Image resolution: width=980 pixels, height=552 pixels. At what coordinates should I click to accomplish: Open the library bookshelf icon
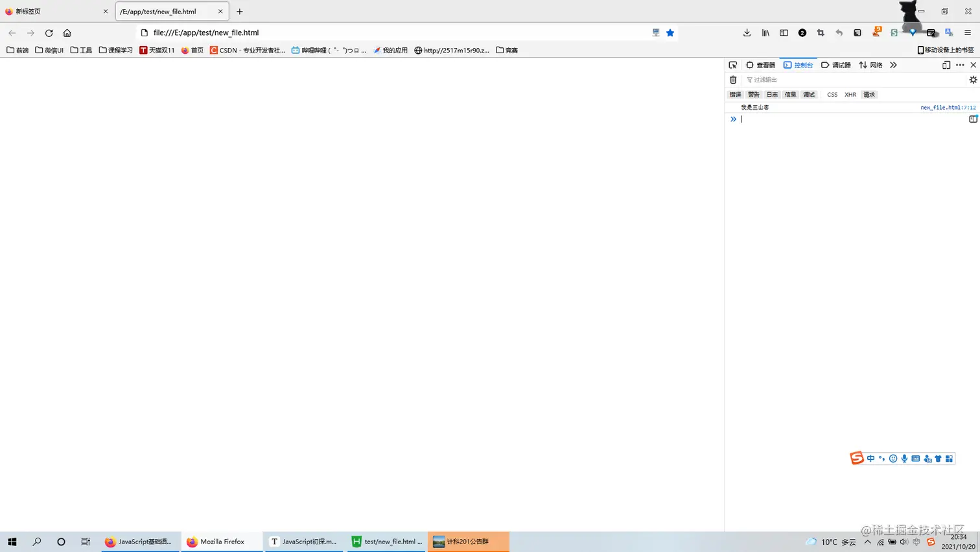[765, 32]
